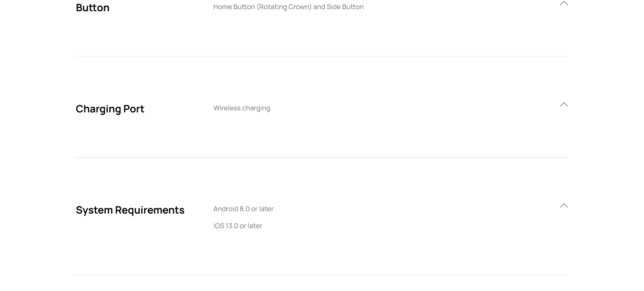Screen dimensions: 644x291
Task: Click the word "charging" in the value text
Action: pos(256,108)
